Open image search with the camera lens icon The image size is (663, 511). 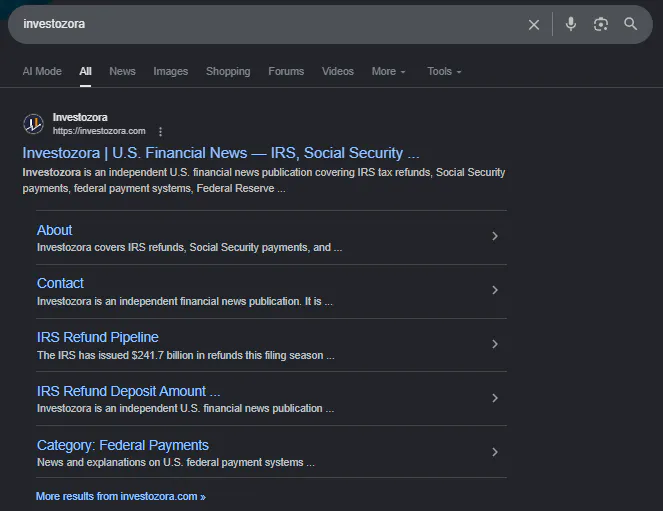(x=600, y=24)
